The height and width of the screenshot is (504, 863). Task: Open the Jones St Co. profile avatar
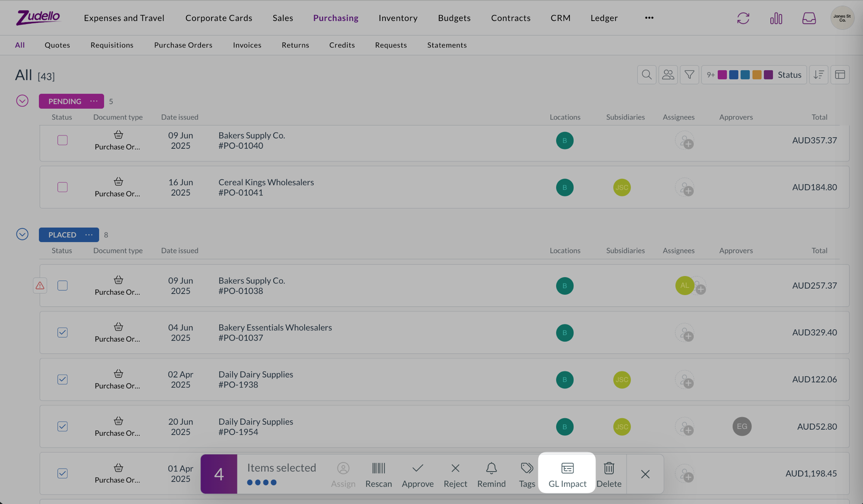[842, 18]
